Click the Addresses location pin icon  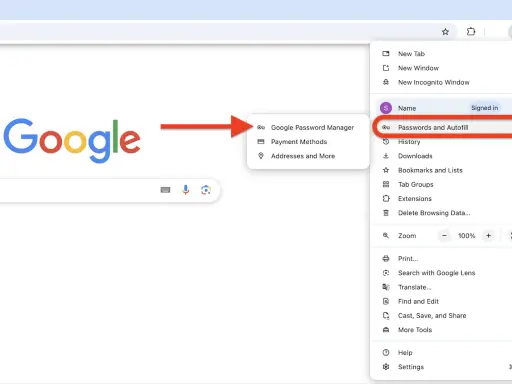pyautogui.click(x=261, y=156)
